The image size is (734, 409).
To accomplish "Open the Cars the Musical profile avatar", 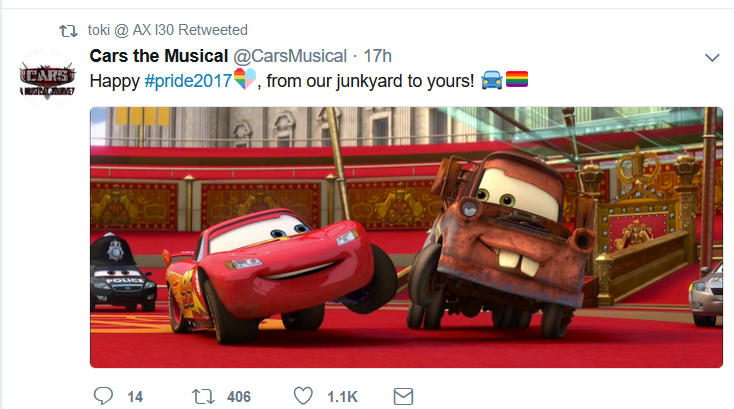I will pyautogui.click(x=47, y=78).
